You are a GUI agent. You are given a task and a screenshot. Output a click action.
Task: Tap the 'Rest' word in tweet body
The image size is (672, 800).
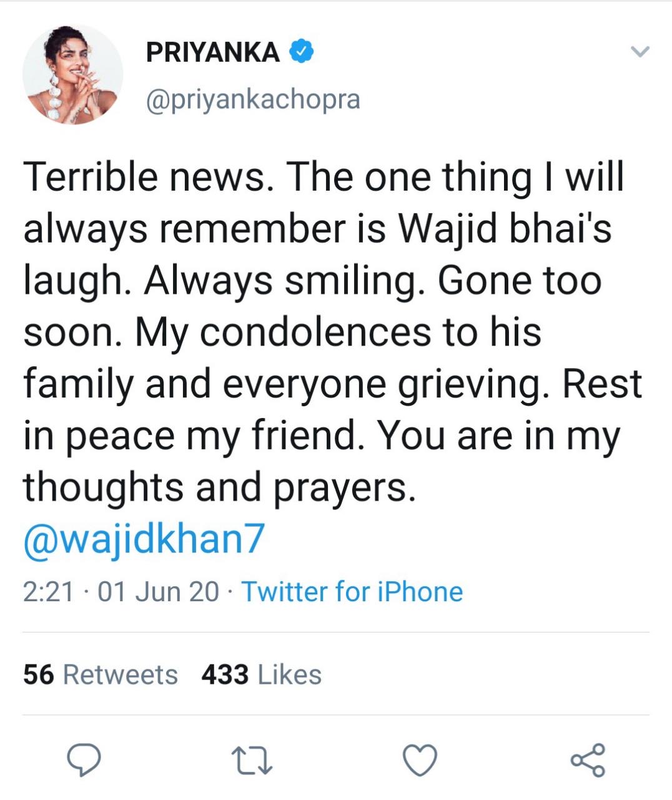coord(602,384)
